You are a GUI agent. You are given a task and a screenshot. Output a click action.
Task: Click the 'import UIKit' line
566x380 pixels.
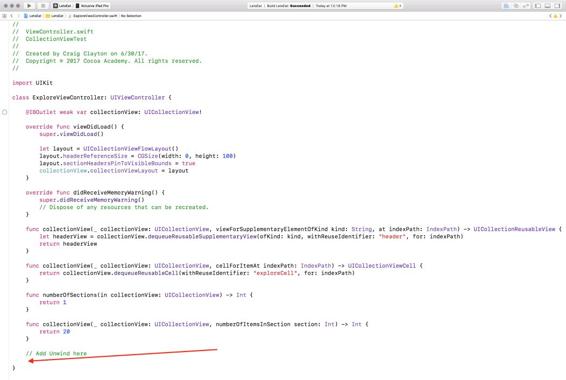point(32,83)
